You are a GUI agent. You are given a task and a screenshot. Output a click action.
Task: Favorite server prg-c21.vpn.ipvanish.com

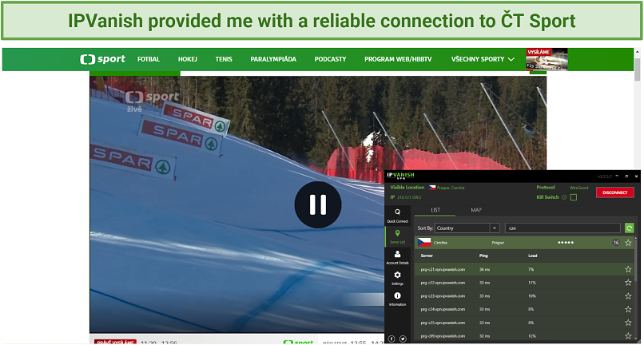tap(628, 269)
